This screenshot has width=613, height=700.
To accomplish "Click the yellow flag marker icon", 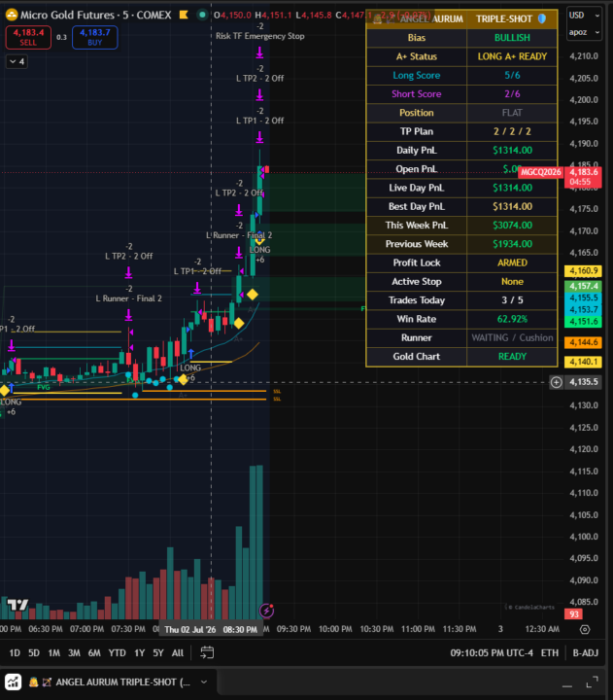I will pos(184,16).
